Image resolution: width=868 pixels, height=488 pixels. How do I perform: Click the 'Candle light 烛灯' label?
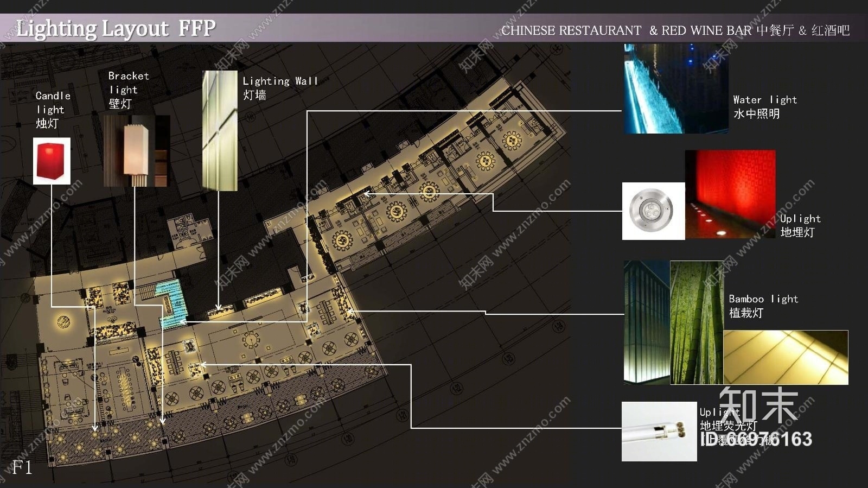53,110
